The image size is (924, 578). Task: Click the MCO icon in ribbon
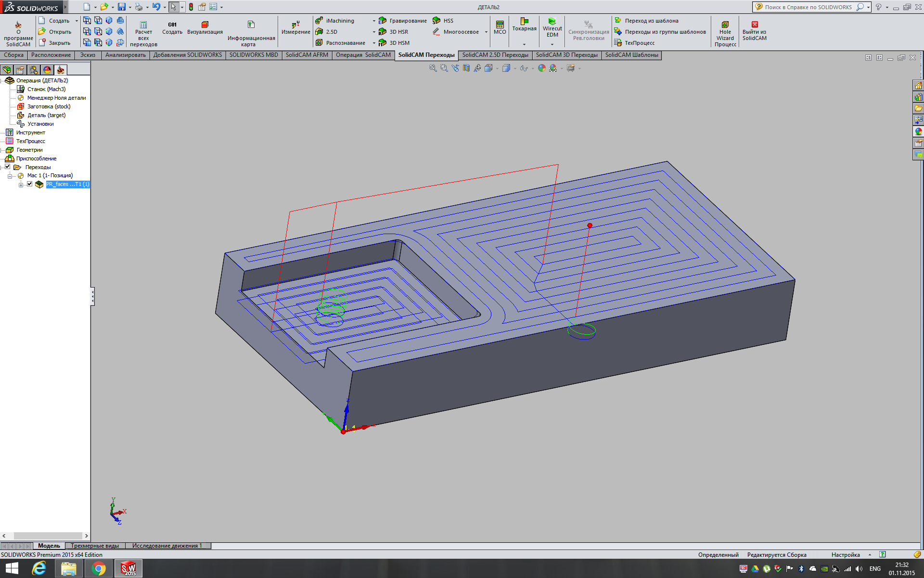[x=500, y=25]
